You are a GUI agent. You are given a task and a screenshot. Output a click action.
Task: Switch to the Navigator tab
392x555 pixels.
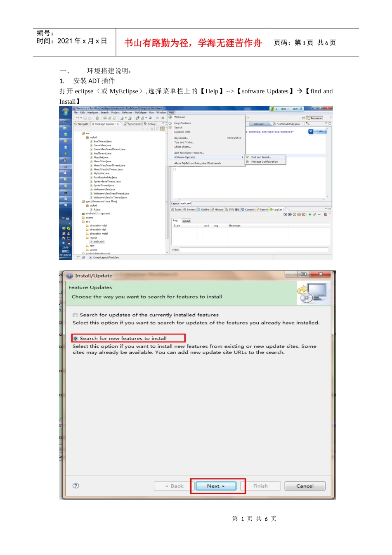click(x=82, y=124)
